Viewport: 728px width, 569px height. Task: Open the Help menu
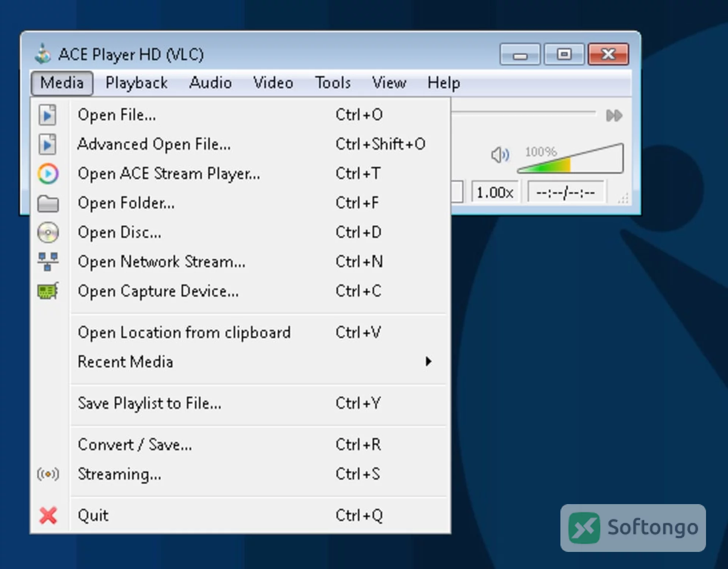pos(444,83)
